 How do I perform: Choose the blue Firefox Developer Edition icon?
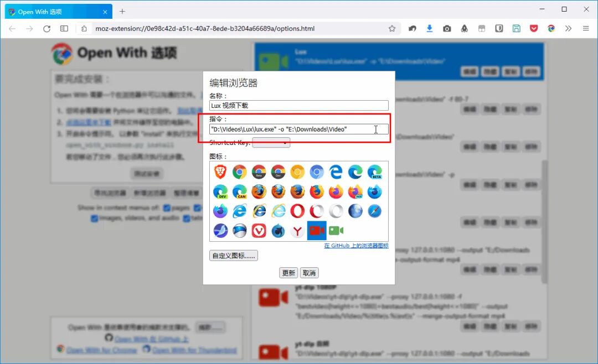[374, 192]
